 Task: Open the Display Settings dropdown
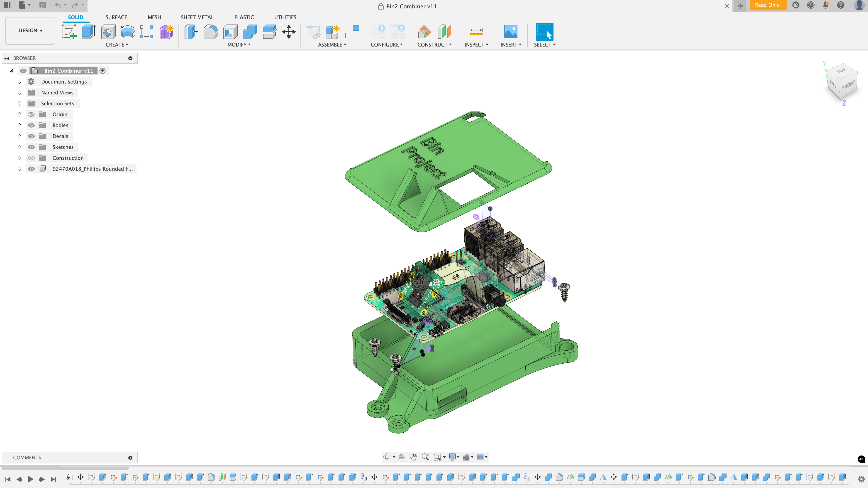[x=453, y=457]
